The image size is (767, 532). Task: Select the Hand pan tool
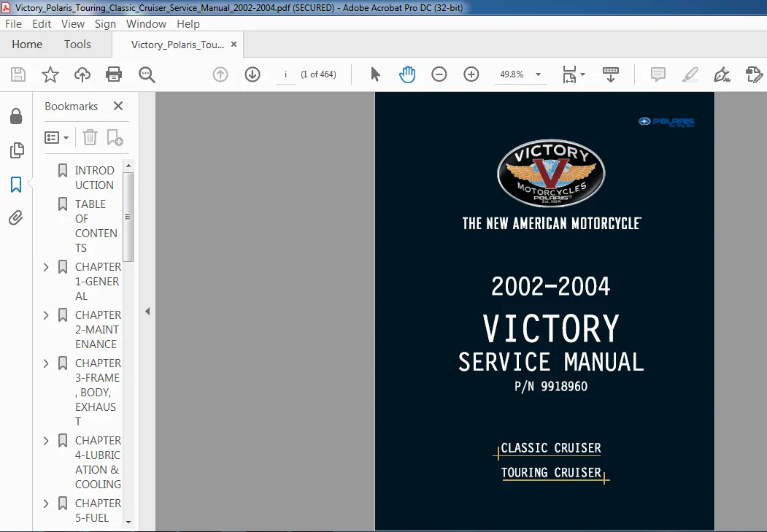point(407,74)
